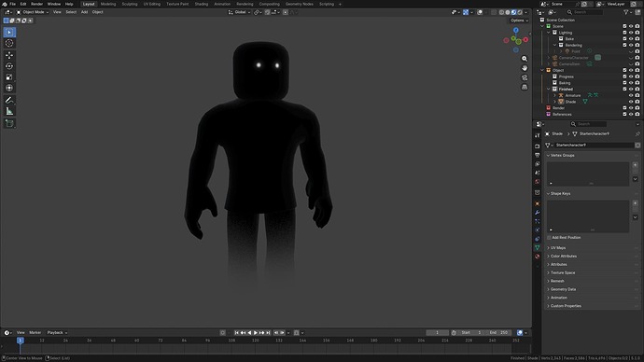Collapse the Shape Keys panel
This screenshot has width=644, height=362.
(561, 193)
